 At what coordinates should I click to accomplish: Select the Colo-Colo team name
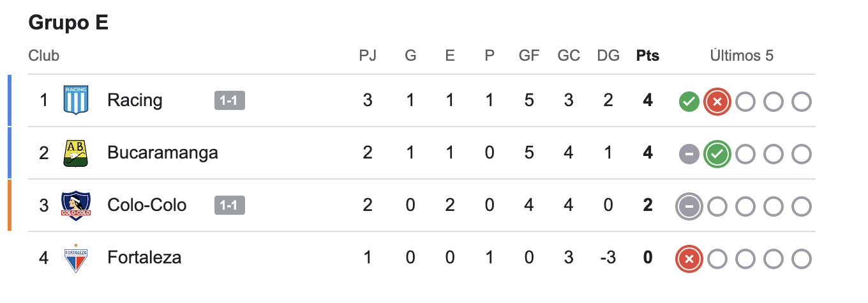click(x=147, y=205)
